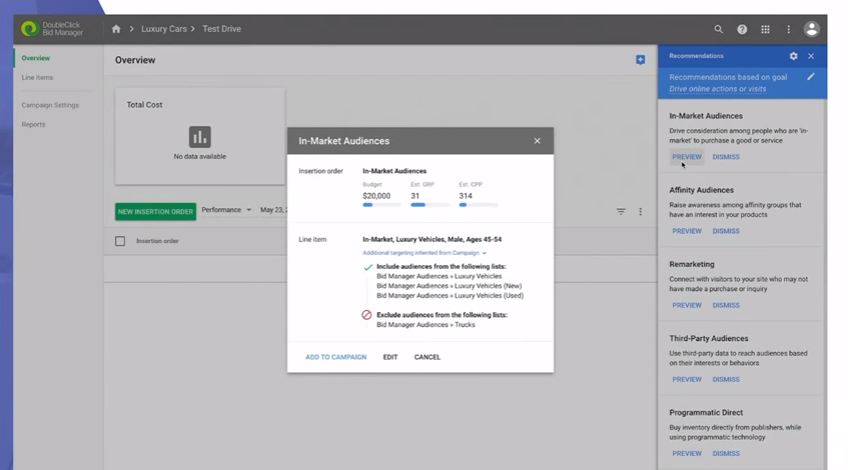Click the Est. GRP 31 progress bar
Screen dimensions: 848x470
(429, 205)
